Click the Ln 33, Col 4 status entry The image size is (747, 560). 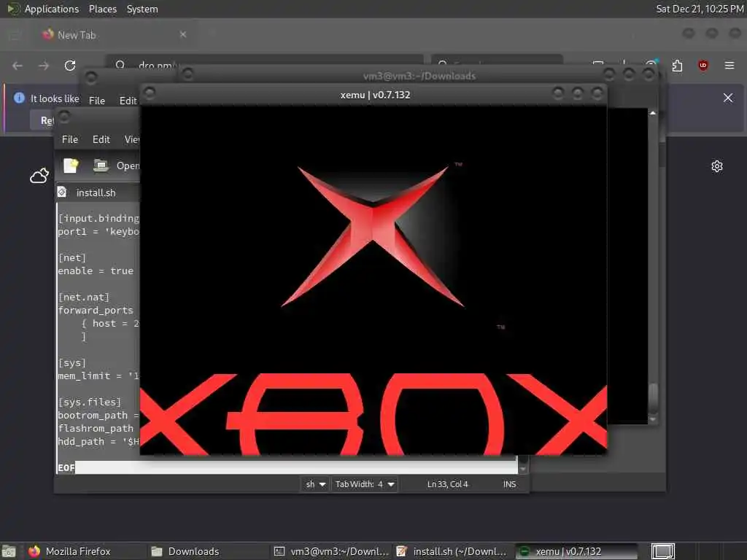[x=447, y=484]
